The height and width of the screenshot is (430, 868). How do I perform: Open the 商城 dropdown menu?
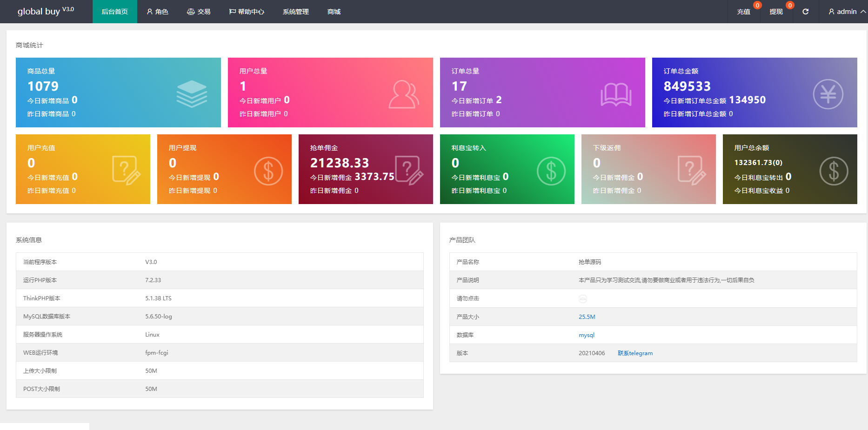[x=333, y=12]
